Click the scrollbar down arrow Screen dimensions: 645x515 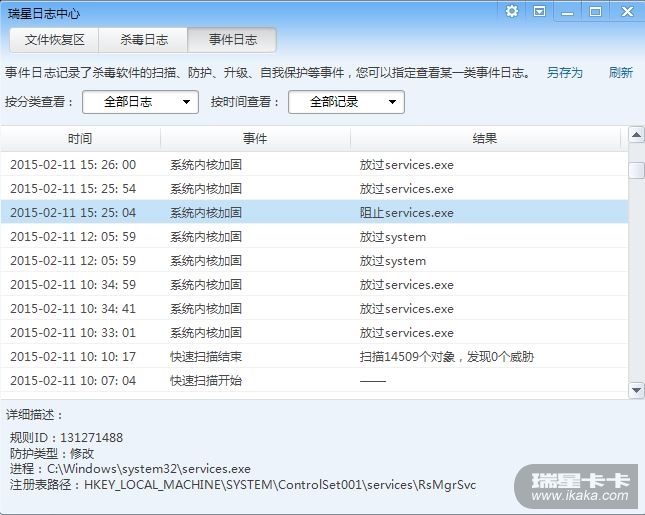point(636,390)
